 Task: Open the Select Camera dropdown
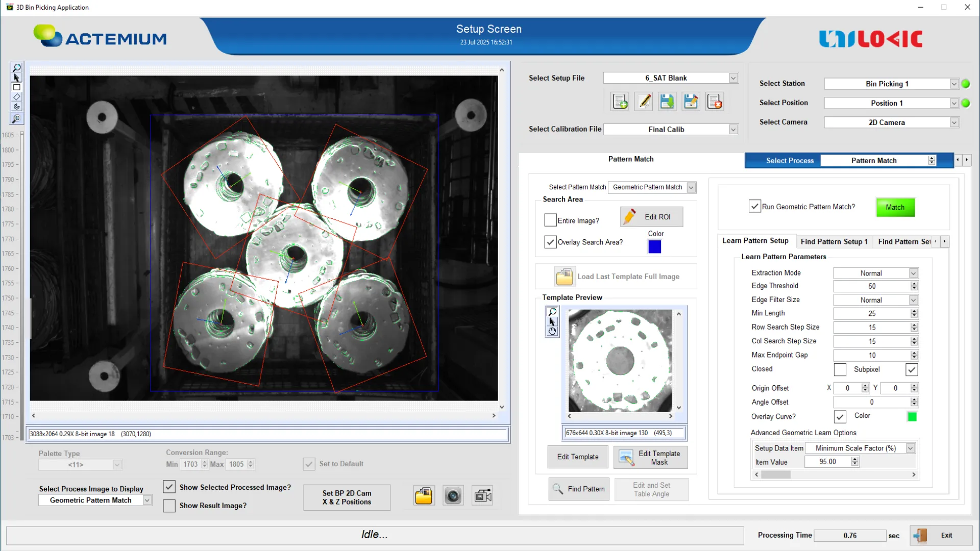[x=953, y=122]
